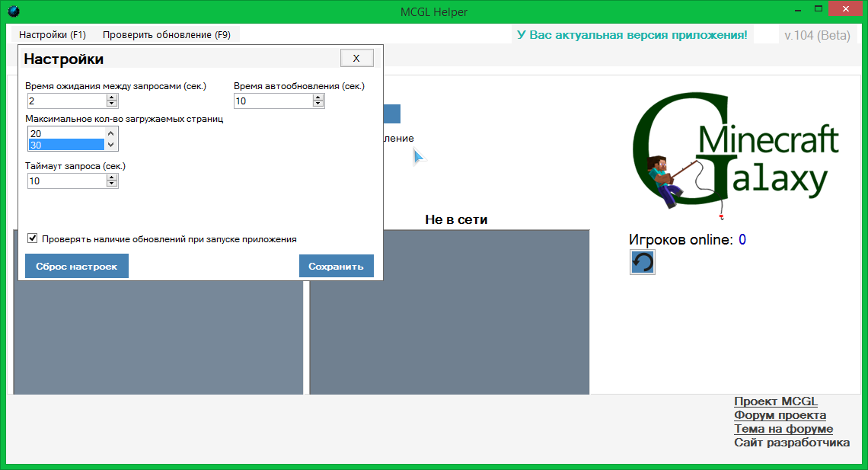Viewport: 868px width, 470px height.
Task: Decrease the auto-update time value
Action: coord(318,104)
